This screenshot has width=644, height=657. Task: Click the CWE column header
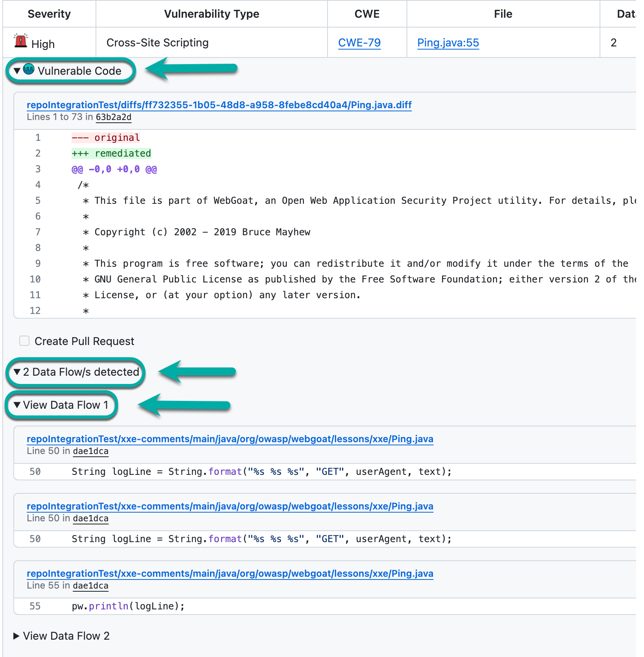pos(367,14)
